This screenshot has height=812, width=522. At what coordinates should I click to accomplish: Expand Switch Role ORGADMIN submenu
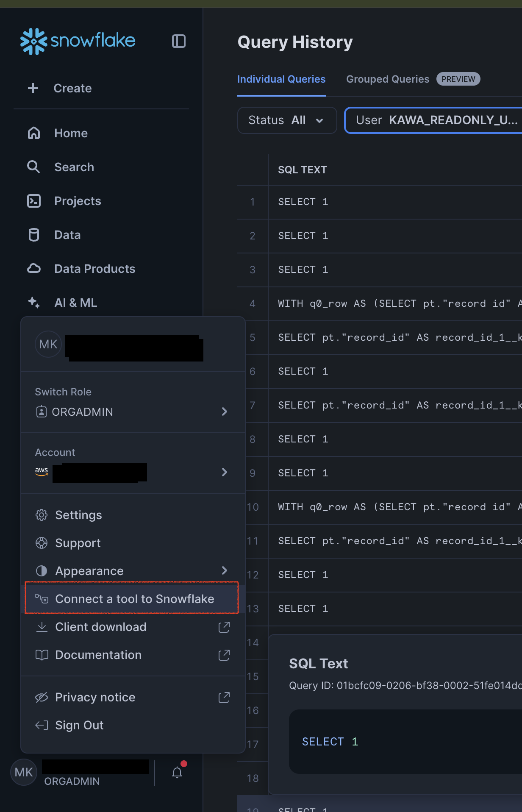pos(132,412)
